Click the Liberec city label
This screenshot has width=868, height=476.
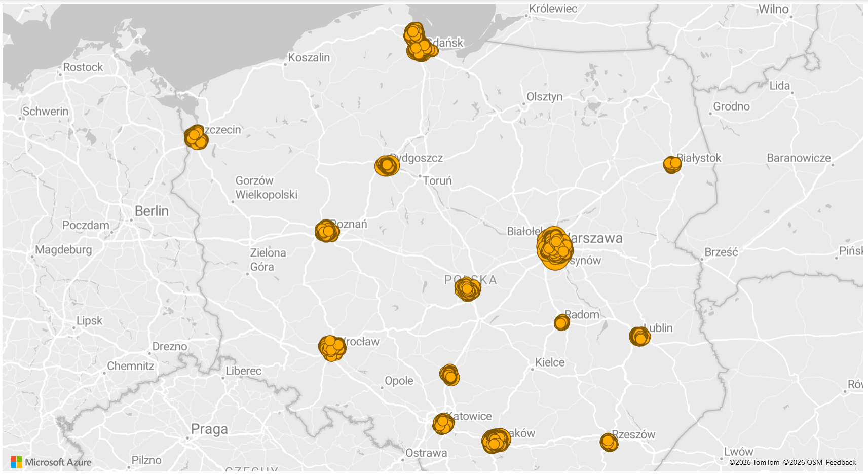(x=243, y=371)
